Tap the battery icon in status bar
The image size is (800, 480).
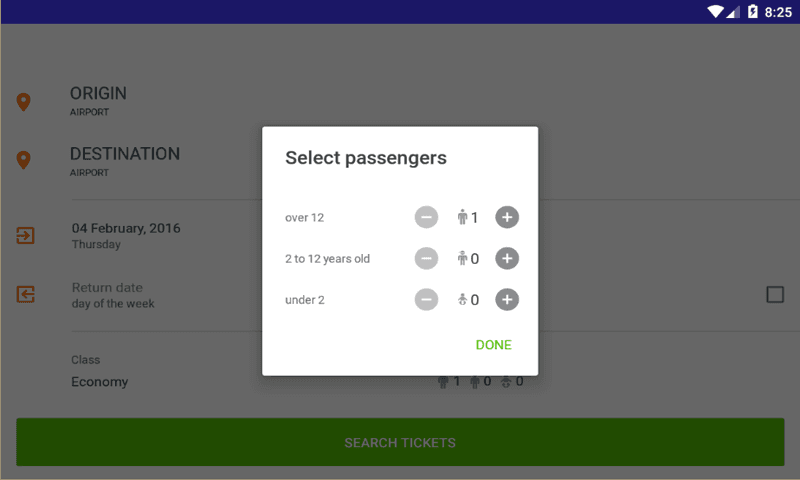[753, 11]
